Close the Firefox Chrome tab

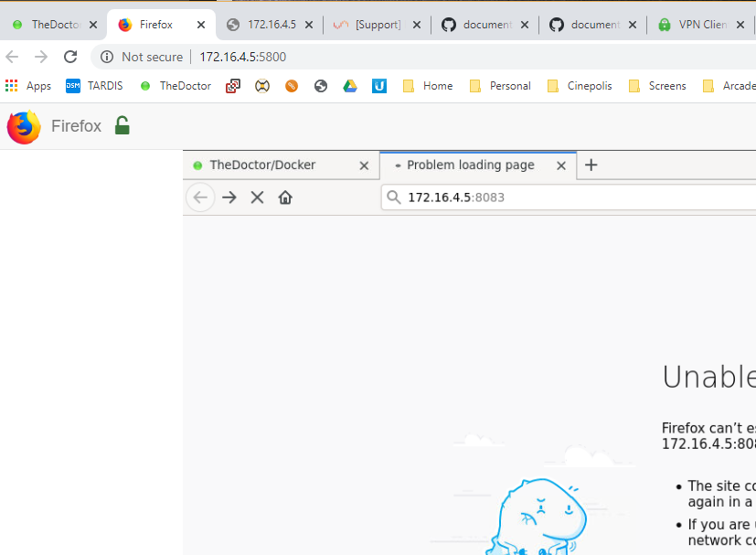201,25
